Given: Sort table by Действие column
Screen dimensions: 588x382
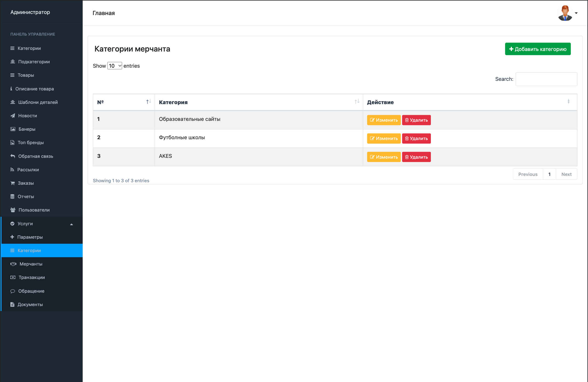Looking at the screenshot, I should (x=470, y=102).
